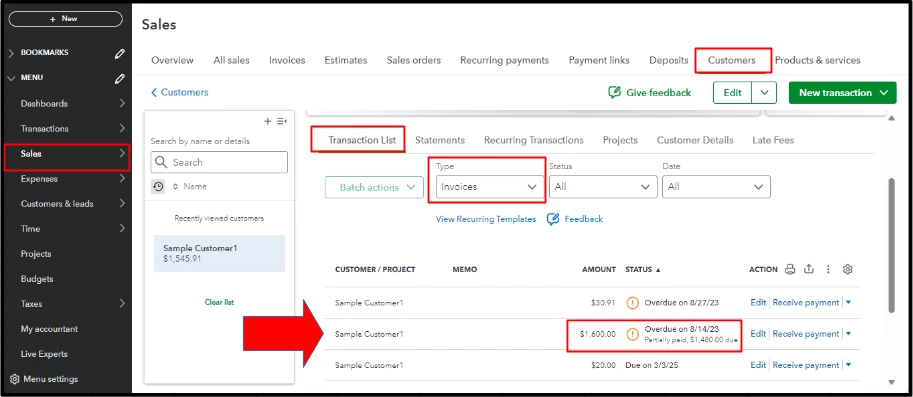The height and width of the screenshot is (397, 913).
Task: Open action dropdown for the $1,600.00 invoice
Action: pyautogui.click(x=848, y=334)
